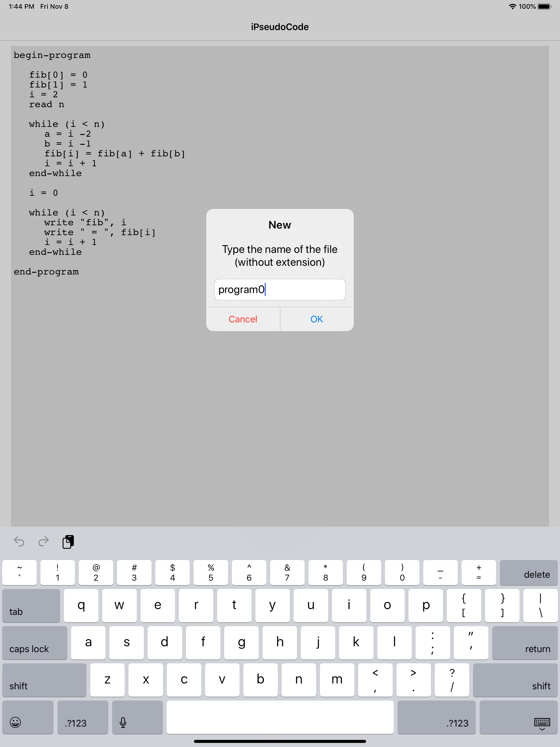Tap the number 5 key
The image size is (560, 747).
(211, 573)
